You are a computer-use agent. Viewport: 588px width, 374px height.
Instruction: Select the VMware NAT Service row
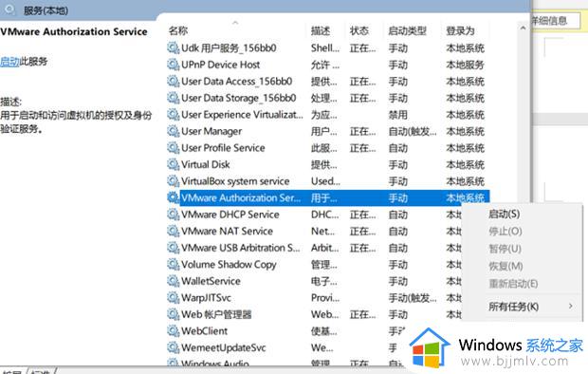click(227, 231)
